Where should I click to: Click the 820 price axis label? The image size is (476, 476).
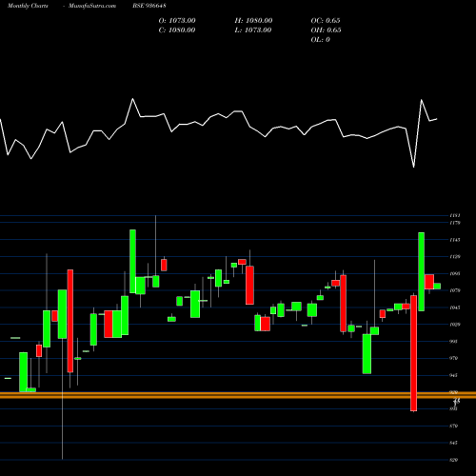(454, 460)
